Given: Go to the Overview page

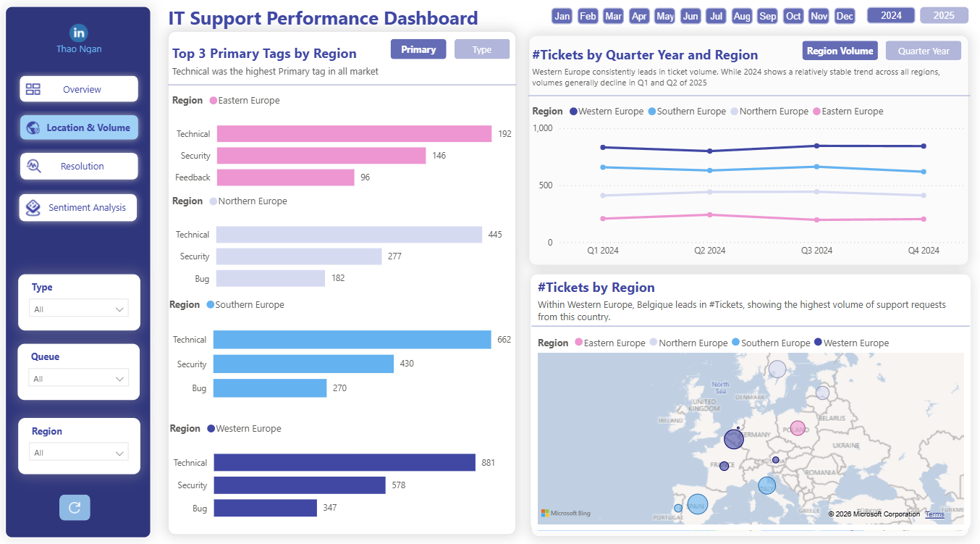Looking at the screenshot, I should pos(79,89).
